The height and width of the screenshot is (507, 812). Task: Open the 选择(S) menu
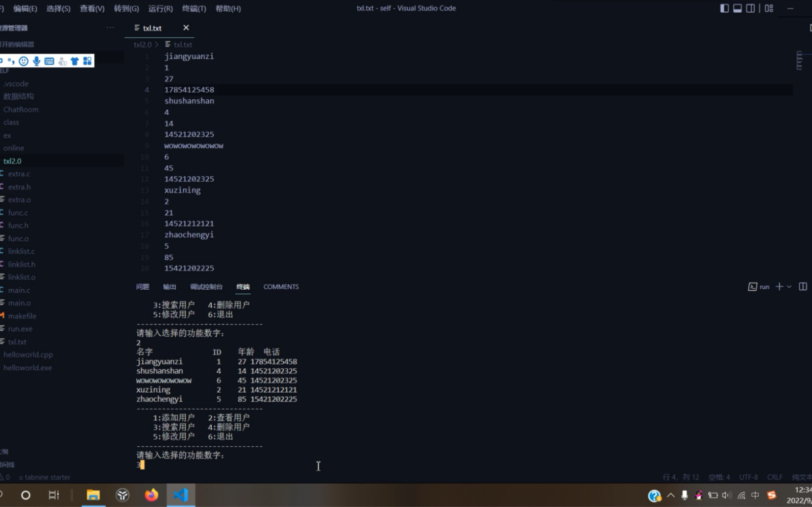click(x=58, y=8)
